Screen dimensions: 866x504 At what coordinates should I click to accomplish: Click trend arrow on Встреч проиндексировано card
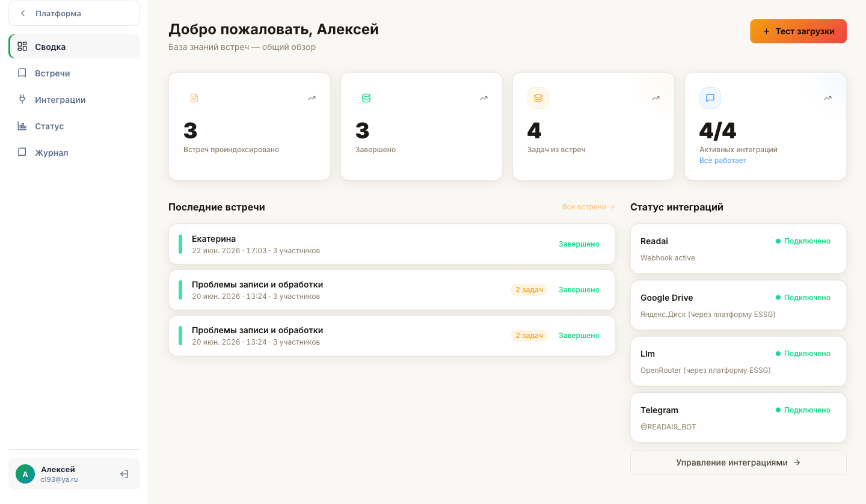(x=312, y=98)
